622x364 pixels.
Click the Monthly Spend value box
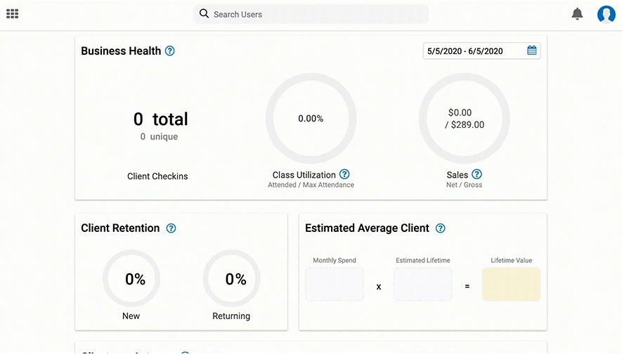pos(335,284)
